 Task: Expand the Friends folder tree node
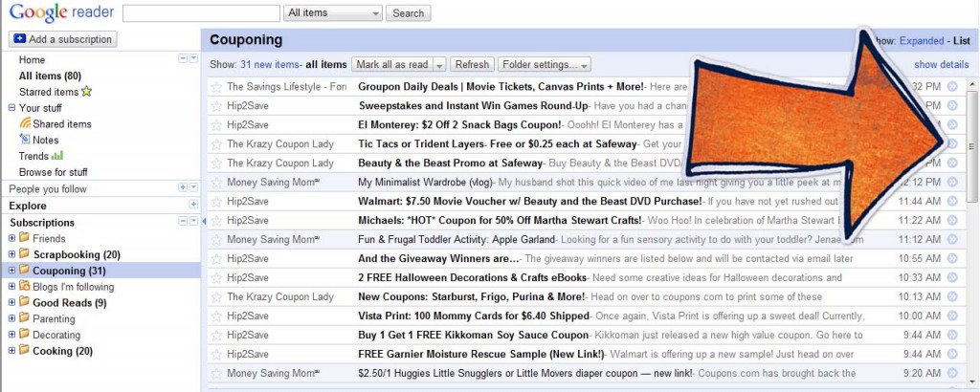[11, 238]
